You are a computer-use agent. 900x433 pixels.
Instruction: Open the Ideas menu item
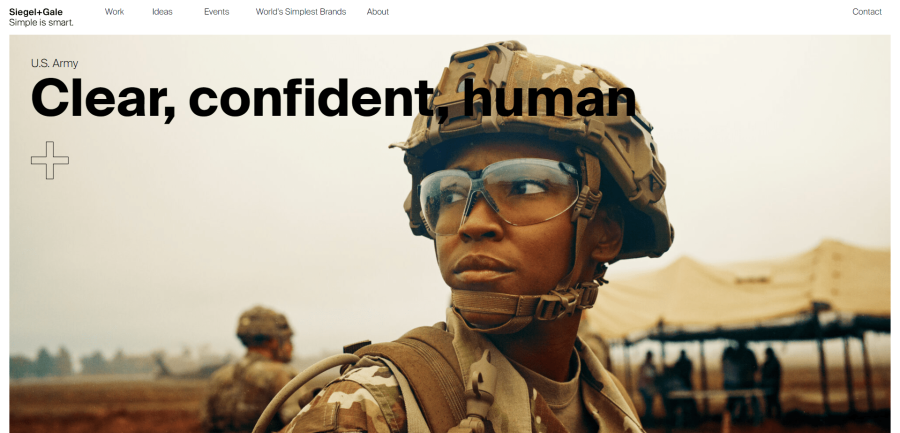pos(162,11)
